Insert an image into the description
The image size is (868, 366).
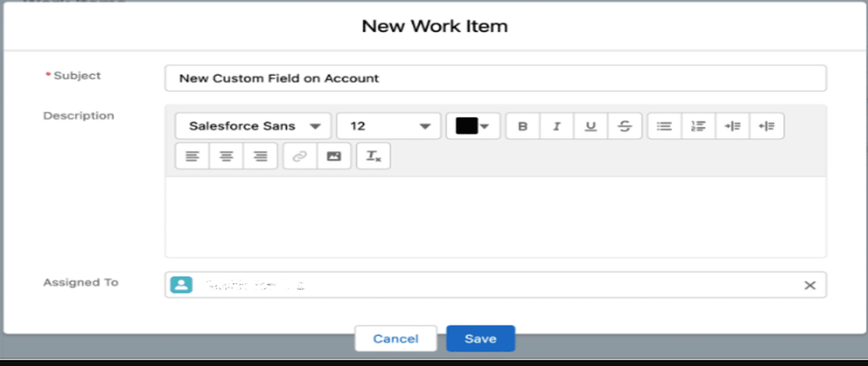tap(334, 156)
